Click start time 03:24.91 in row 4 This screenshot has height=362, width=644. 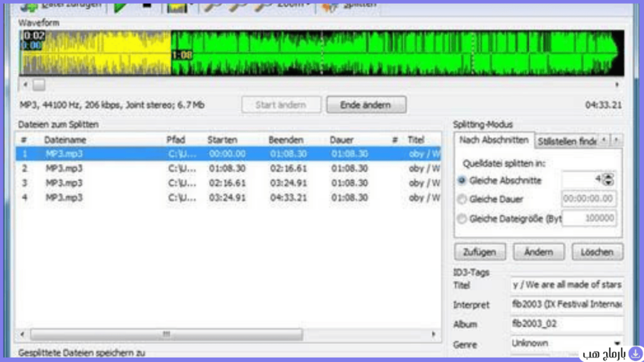pyautogui.click(x=227, y=197)
